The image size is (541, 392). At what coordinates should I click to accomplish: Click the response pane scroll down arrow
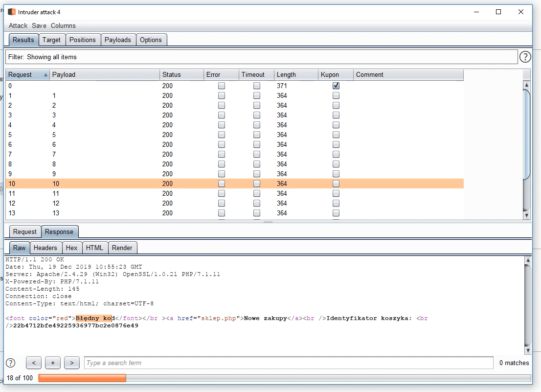click(527, 350)
